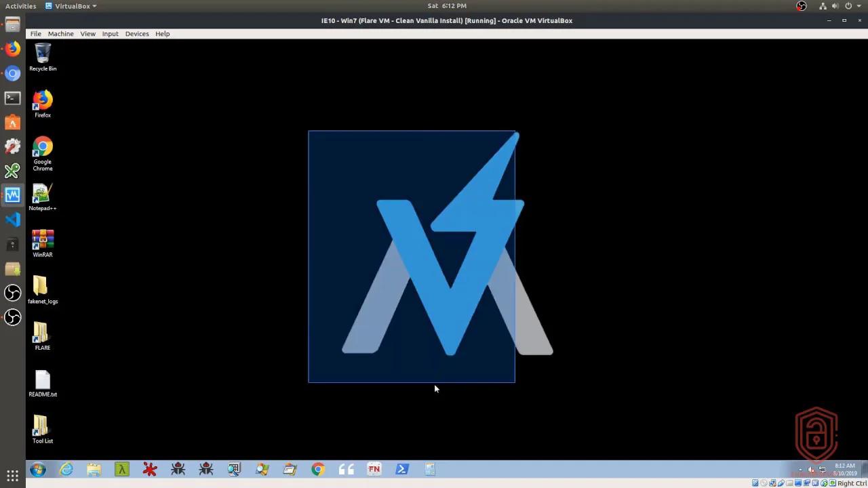Open the FN red taskbar application

pyautogui.click(x=374, y=469)
